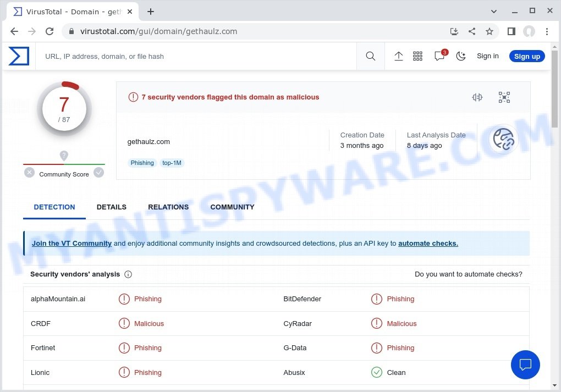Click the community score question mark marker
Viewport: 561px width, 392px height.
click(64, 156)
